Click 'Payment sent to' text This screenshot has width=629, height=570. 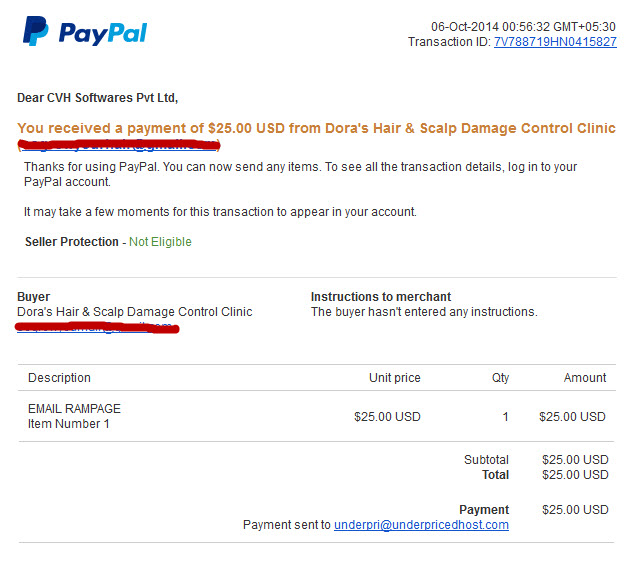287,525
